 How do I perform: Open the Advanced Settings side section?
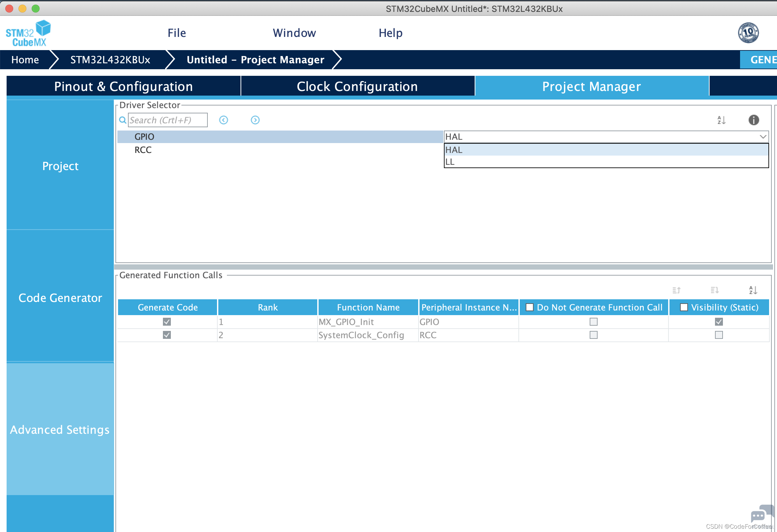[60, 429]
